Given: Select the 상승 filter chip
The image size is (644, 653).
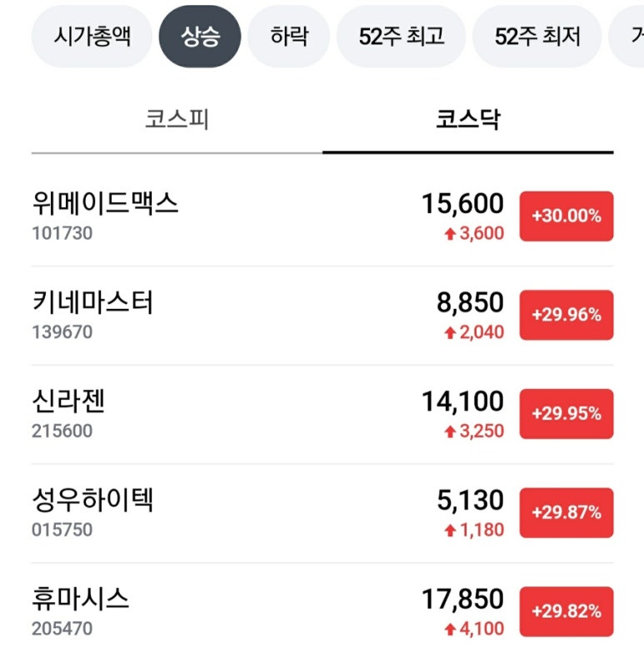Looking at the screenshot, I should point(200,37).
